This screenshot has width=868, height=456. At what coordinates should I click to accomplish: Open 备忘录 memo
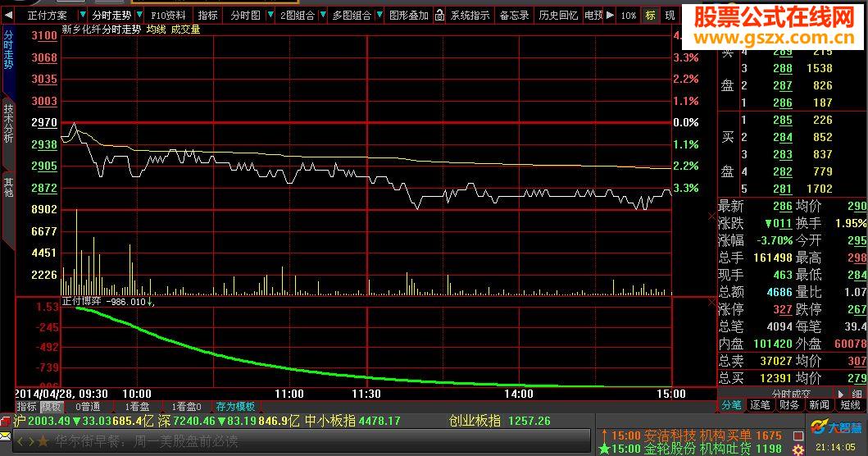click(514, 16)
